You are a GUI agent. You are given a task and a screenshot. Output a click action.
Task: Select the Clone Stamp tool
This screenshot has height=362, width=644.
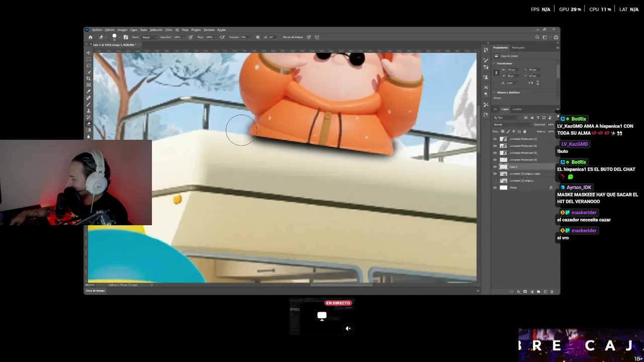(x=89, y=111)
